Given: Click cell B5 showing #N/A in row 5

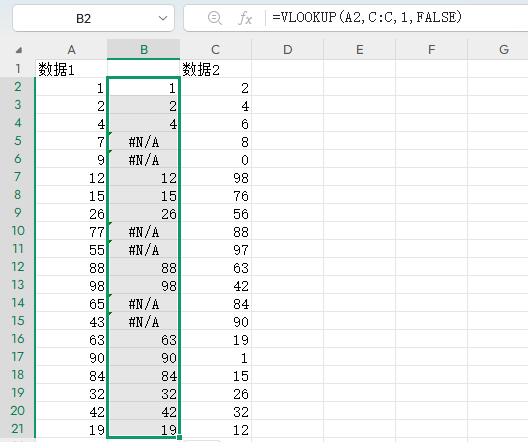Looking at the screenshot, I should [x=144, y=141].
